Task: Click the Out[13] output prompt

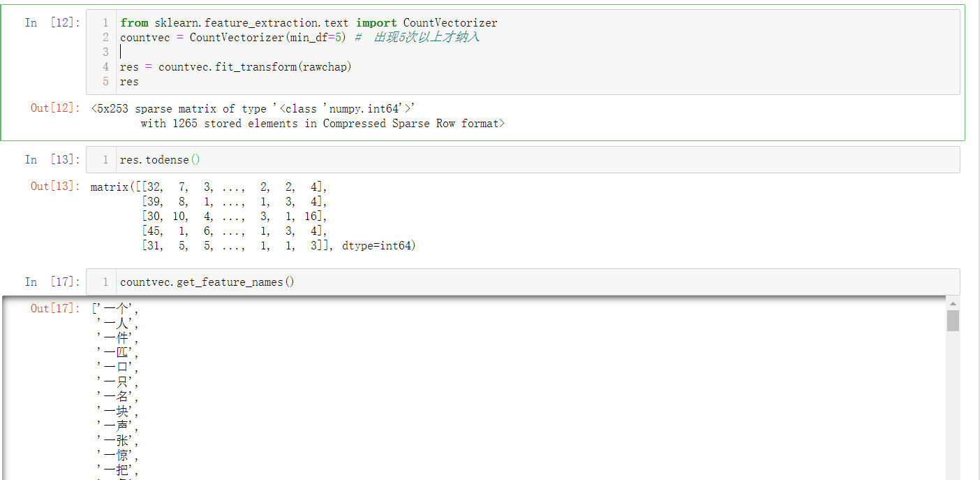Action: tap(55, 186)
